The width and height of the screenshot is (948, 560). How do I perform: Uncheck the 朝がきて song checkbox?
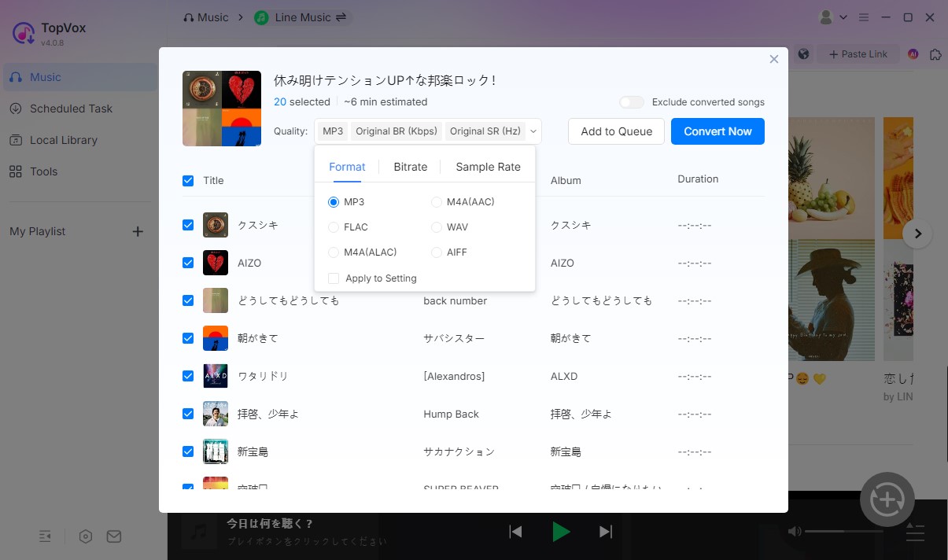[188, 338]
